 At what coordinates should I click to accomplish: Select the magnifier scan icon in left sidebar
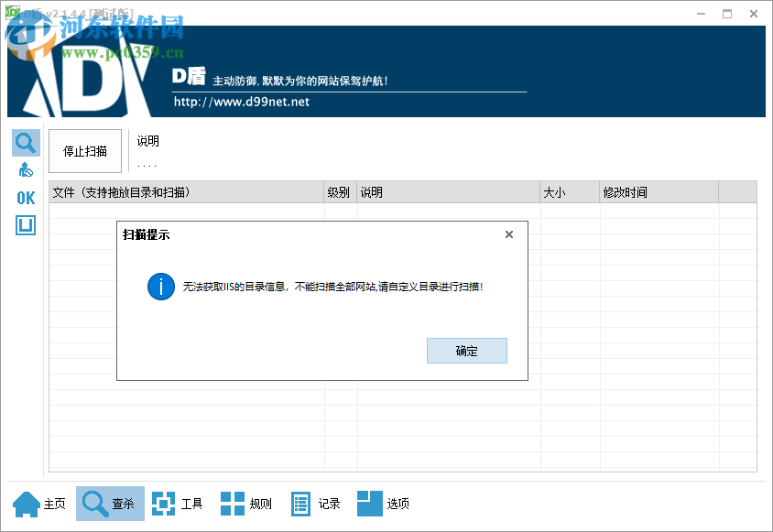point(25,142)
